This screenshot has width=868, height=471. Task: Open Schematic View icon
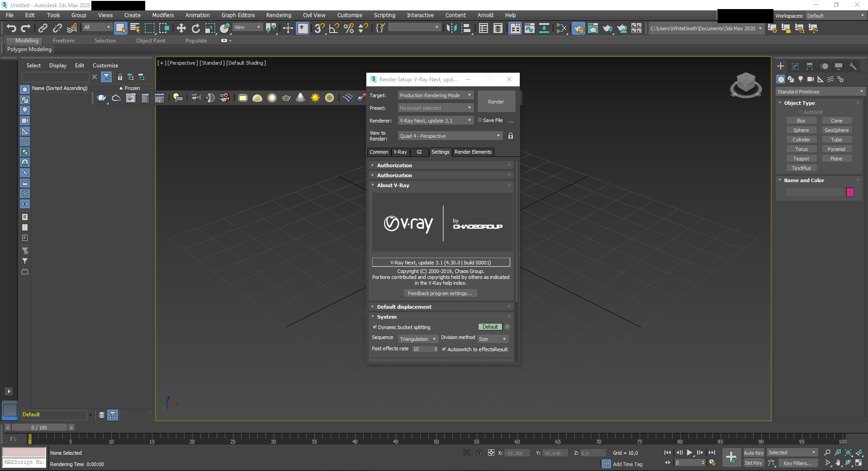pos(544,28)
